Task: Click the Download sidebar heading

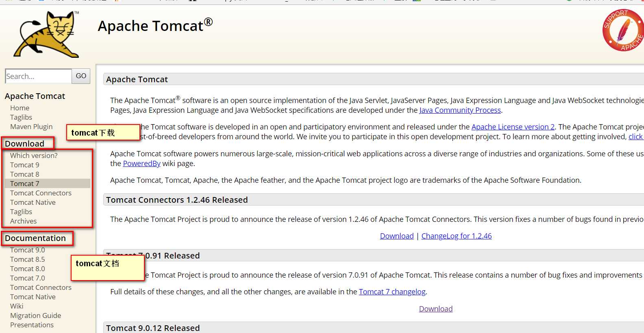Action: 24,144
